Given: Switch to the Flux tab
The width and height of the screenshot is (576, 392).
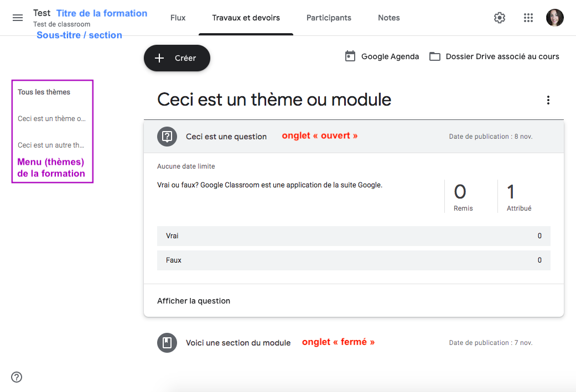Looking at the screenshot, I should pyautogui.click(x=178, y=18).
